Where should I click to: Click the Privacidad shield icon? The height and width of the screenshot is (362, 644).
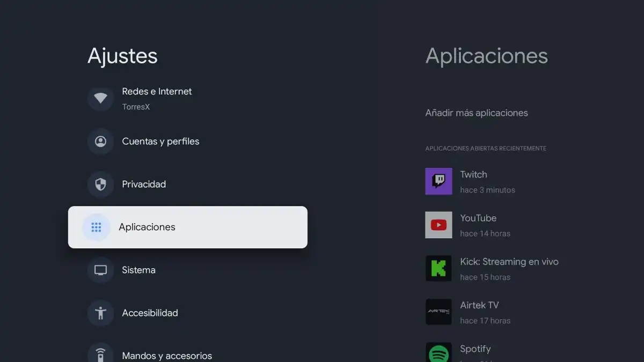tap(100, 184)
